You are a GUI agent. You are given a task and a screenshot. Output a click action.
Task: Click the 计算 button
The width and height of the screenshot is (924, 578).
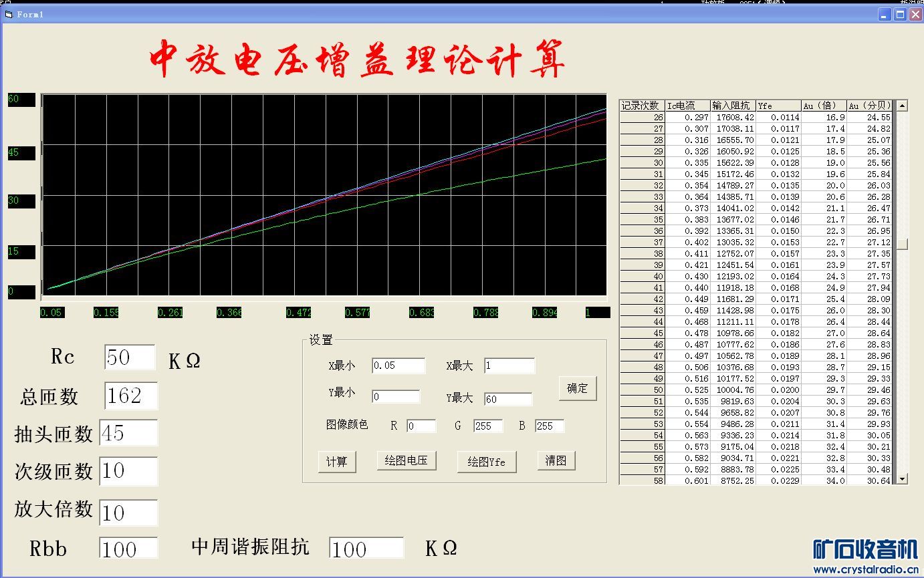tap(337, 462)
